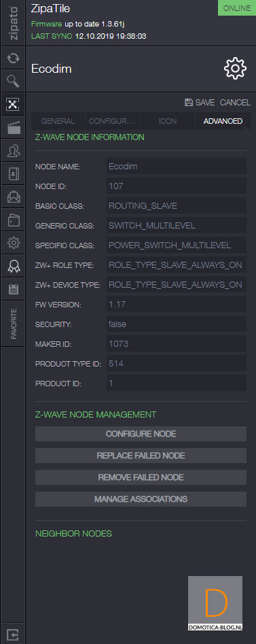Screen dimensions: 256x644
Task: Click the PRODUCT TYPE ID field 514
Action: click(x=177, y=363)
